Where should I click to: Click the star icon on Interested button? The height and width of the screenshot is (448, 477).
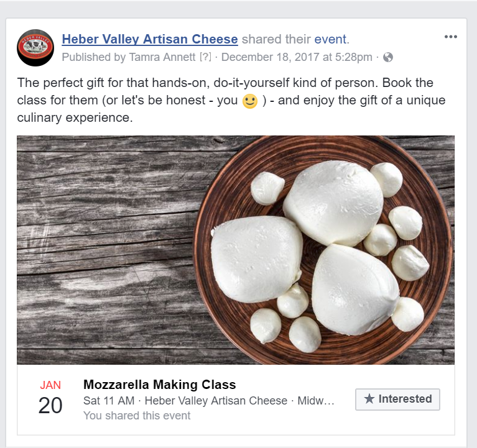tap(369, 399)
